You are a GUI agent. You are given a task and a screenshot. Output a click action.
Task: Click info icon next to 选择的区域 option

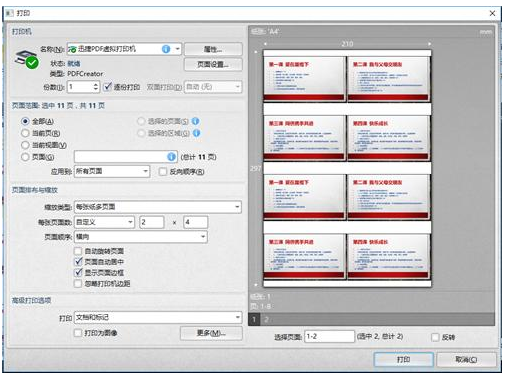click(197, 133)
